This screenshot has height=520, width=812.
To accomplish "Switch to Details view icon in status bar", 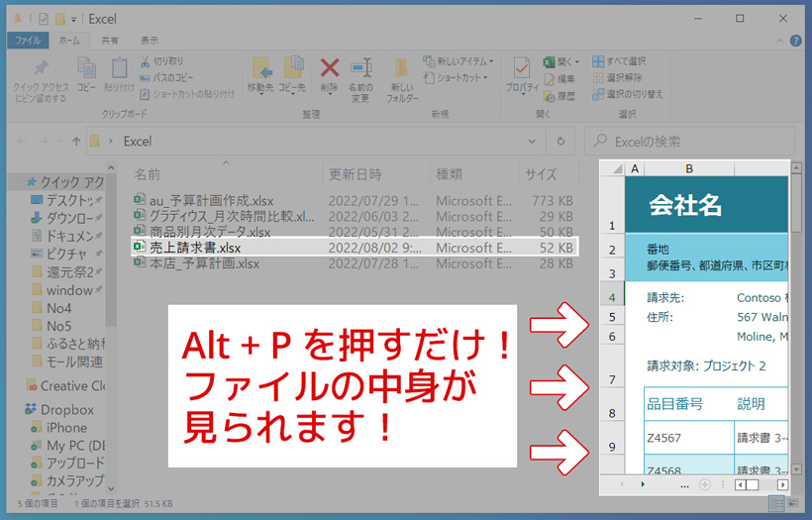I will point(776,503).
